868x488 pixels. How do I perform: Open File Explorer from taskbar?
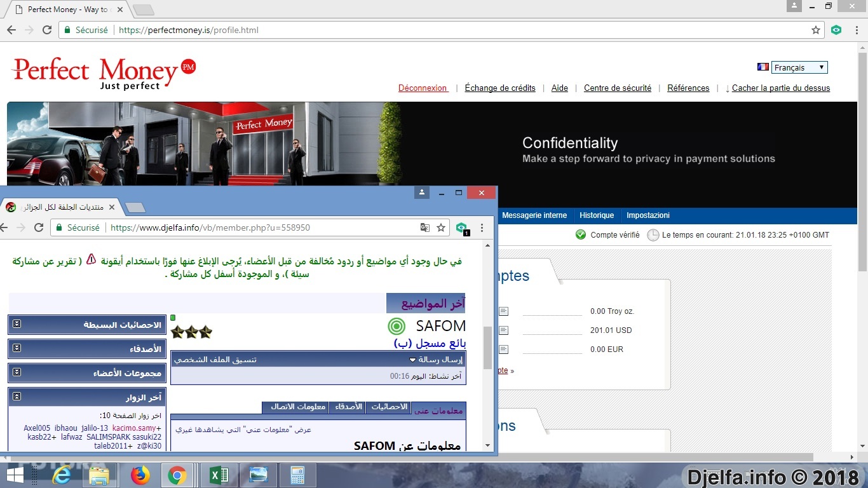pyautogui.click(x=100, y=475)
